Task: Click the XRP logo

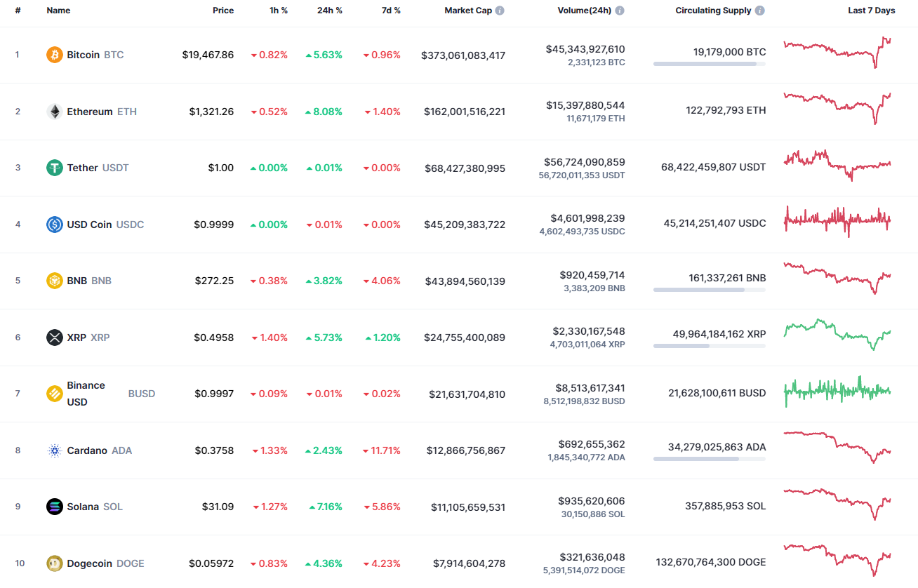Action: (54, 337)
